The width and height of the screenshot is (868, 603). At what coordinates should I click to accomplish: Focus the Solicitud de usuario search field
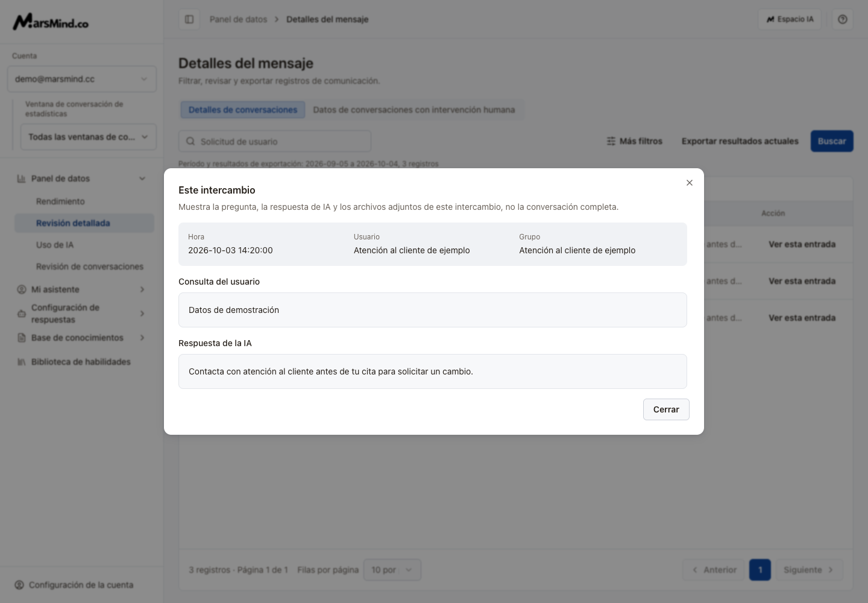pyautogui.click(x=275, y=141)
